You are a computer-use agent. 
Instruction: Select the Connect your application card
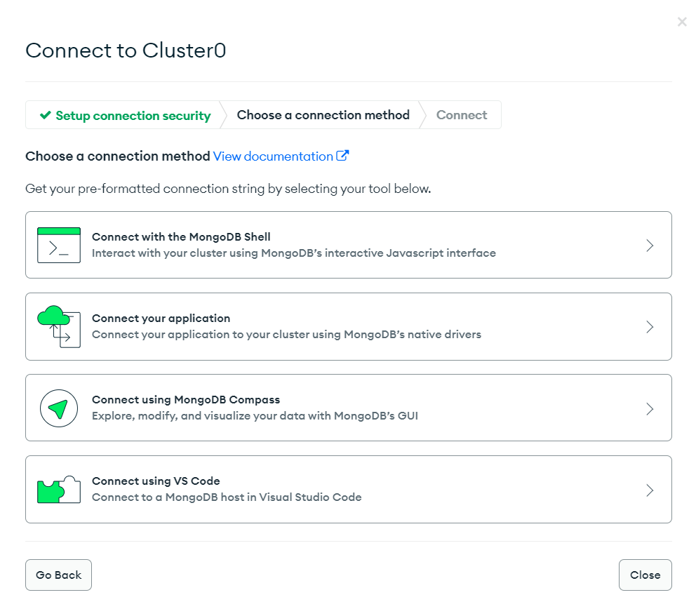pyautogui.click(x=349, y=326)
